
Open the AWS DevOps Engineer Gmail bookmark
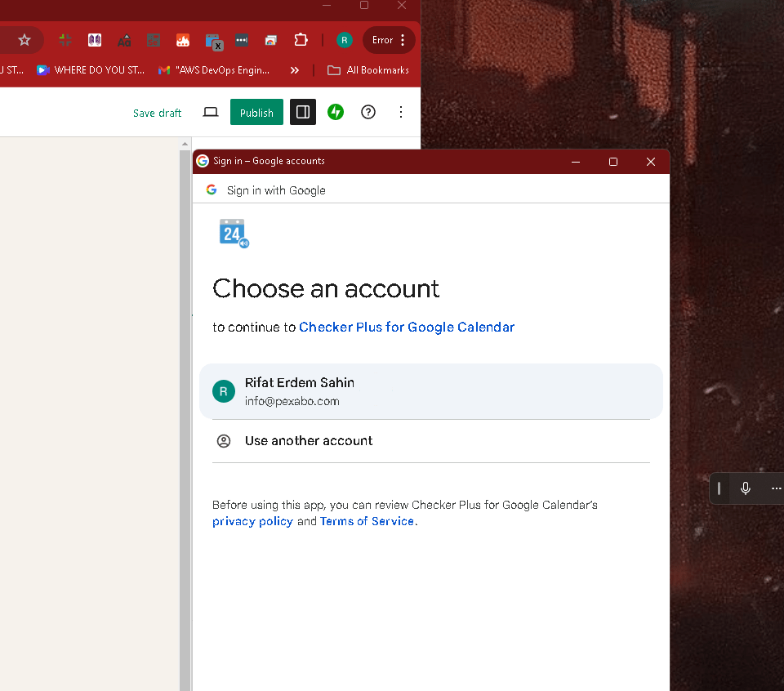[214, 70]
